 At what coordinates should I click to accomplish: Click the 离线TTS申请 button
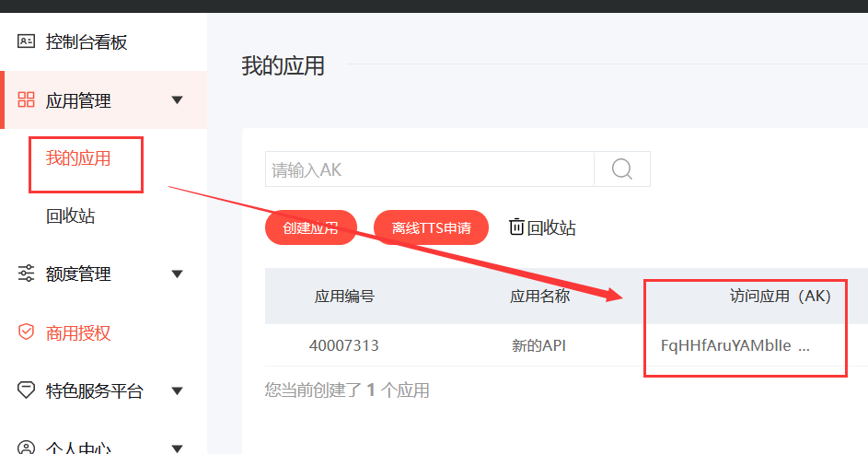[431, 227]
